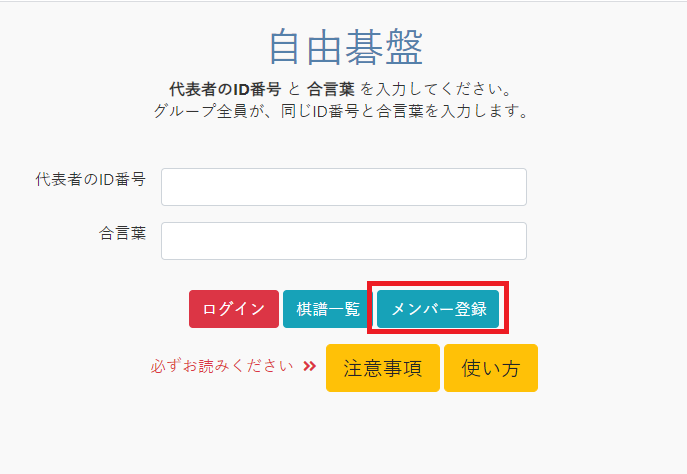Click the 代表者のID番号 field label
687x474 pixels.
pyautogui.click(x=91, y=179)
